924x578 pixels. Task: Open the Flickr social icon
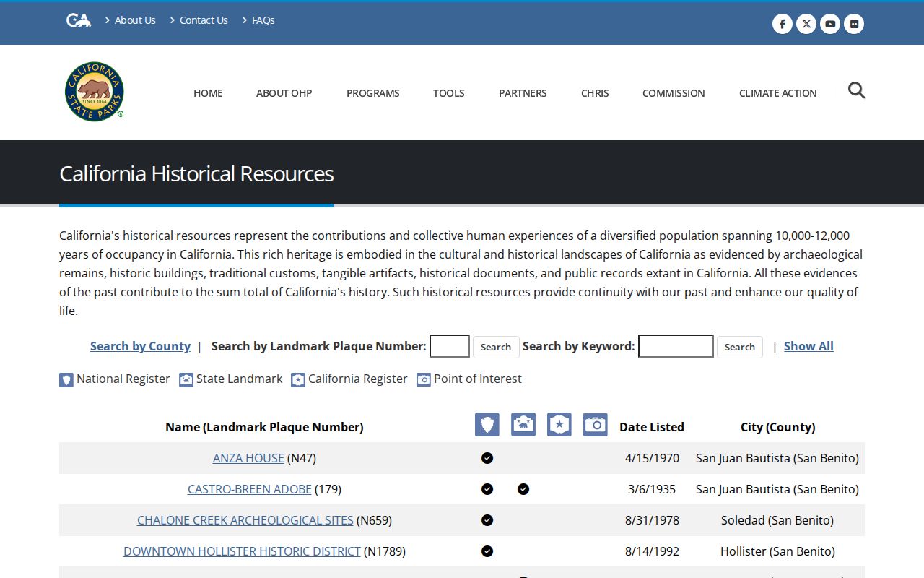pos(854,24)
